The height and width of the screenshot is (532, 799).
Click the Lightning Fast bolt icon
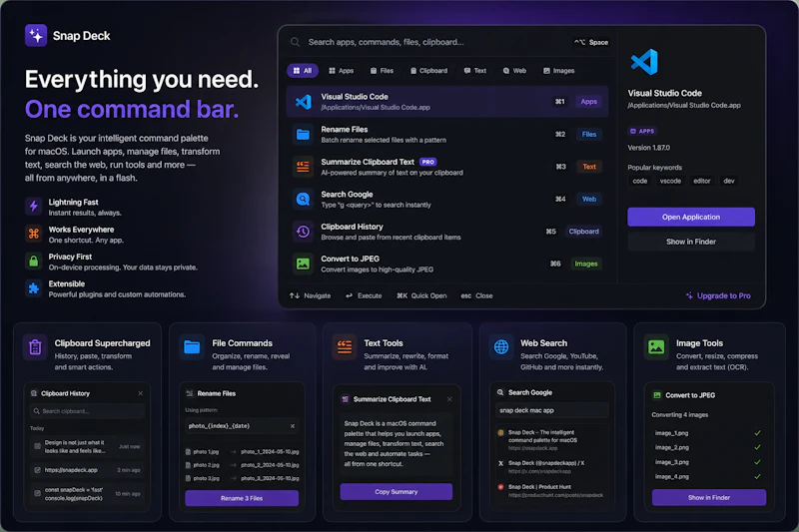point(34,207)
